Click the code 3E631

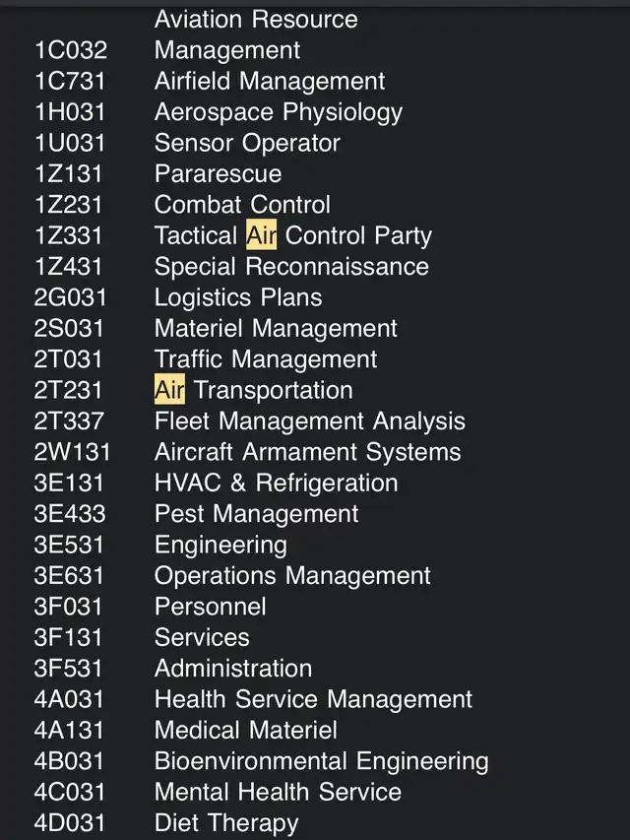69,576
